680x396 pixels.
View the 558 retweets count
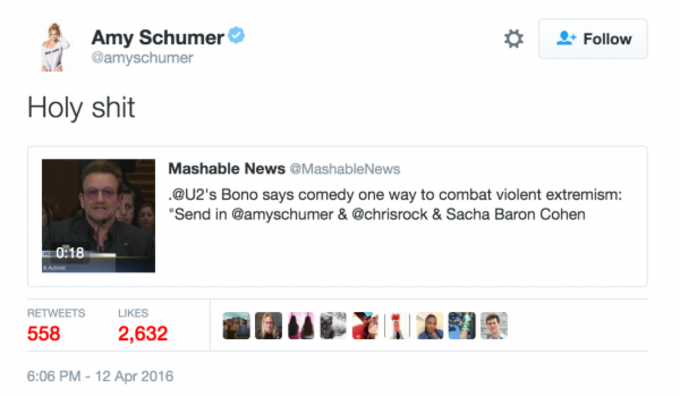[x=44, y=334]
